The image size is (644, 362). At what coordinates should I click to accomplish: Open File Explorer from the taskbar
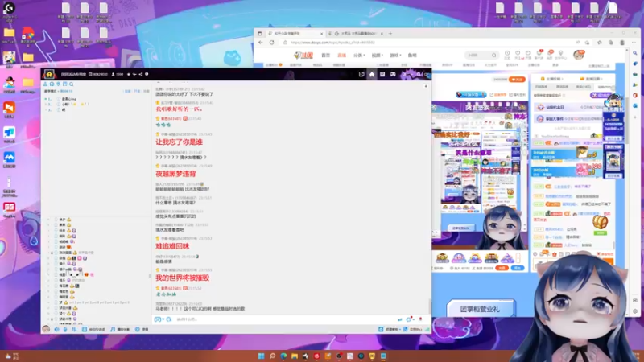295,356
